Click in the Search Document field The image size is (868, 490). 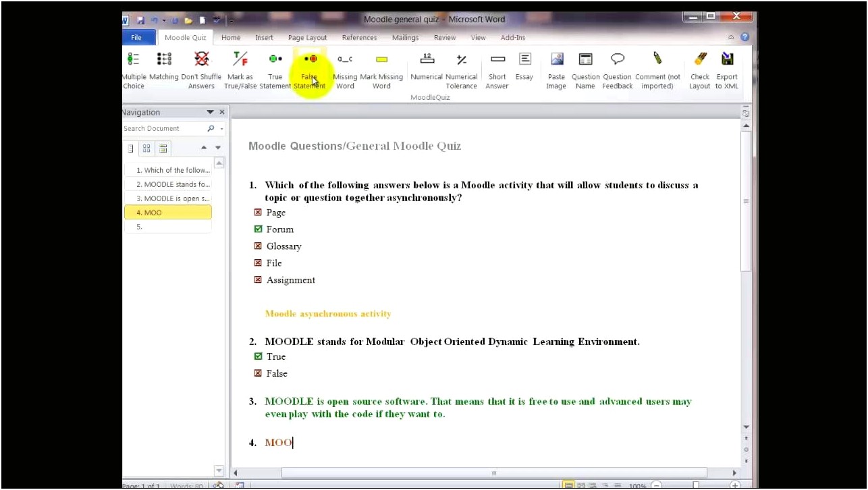pyautogui.click(x=164, y=128)
